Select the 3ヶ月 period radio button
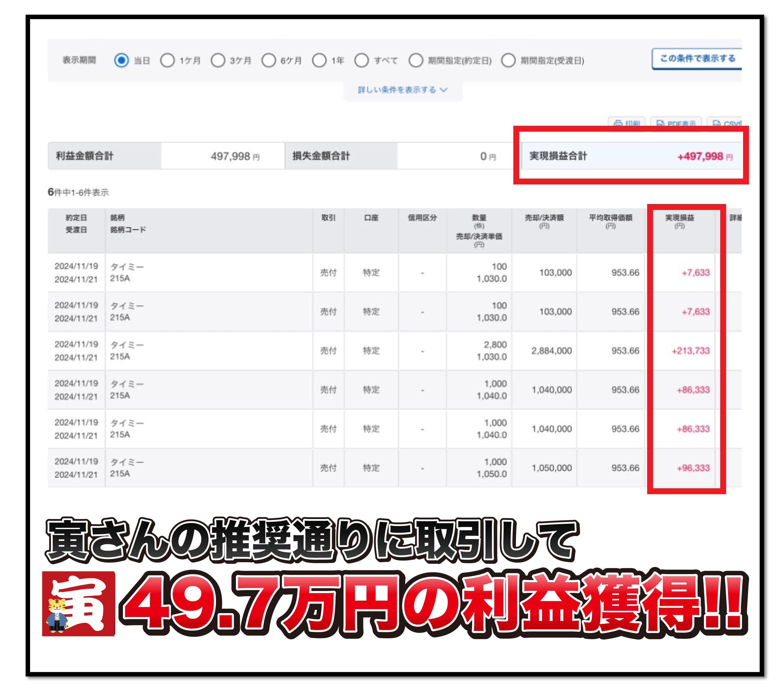This screenshot has width=784, height=698. 218,60
